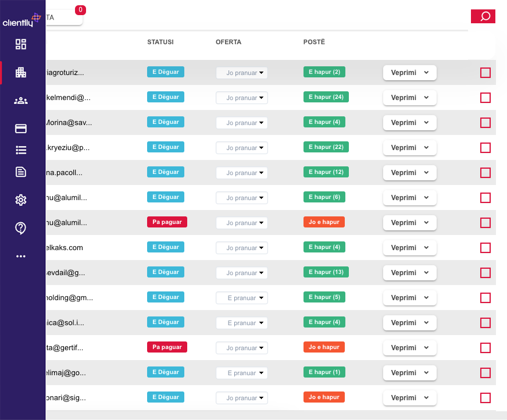The image size is (507, 420).
Task: Open the 'E pranuar' dropdown in elimaj@go row
Action: tap(242, 373)
